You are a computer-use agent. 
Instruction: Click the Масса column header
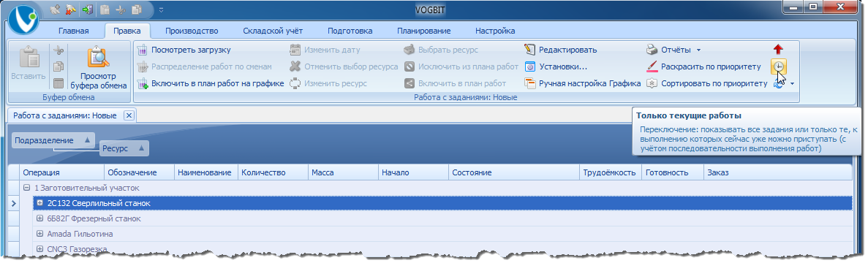[343, 173]
